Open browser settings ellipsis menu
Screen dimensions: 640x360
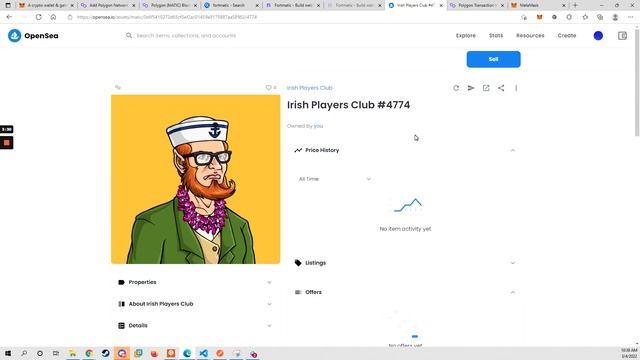click(x=631, y=17)
